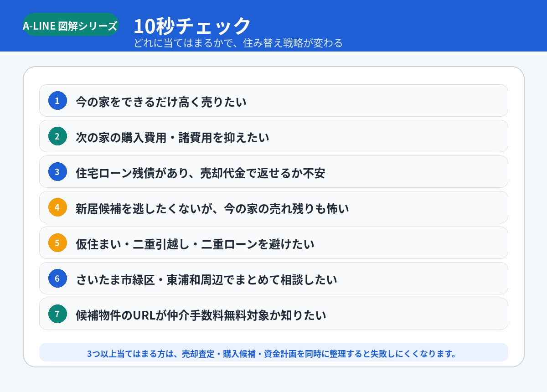Select the 10秒チェック heading
The image size is (547, 392).
pos(192,26)
